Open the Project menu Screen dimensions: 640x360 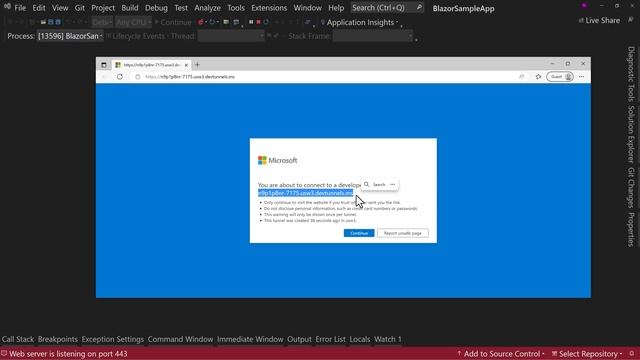point(103,8)
